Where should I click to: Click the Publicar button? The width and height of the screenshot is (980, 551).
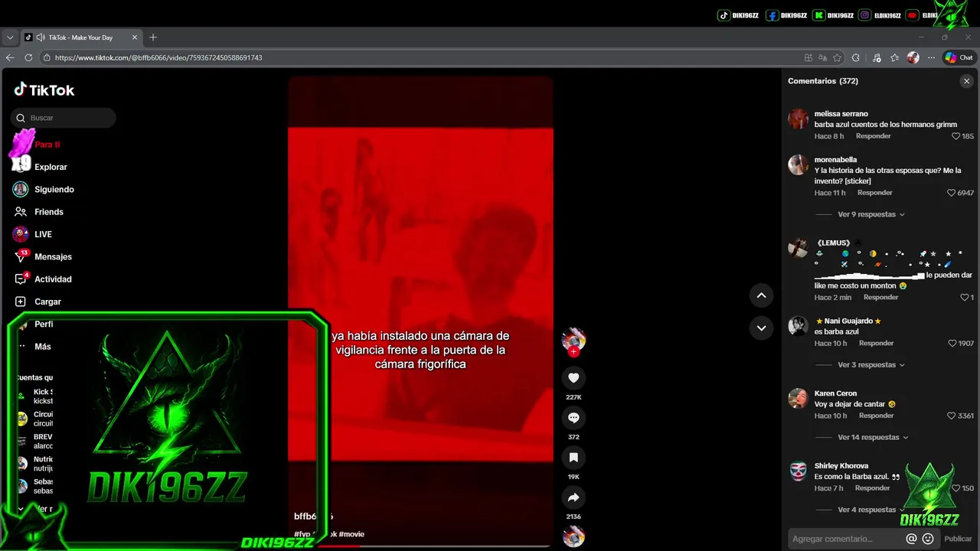pyautogui.click(x=958, y=539)
